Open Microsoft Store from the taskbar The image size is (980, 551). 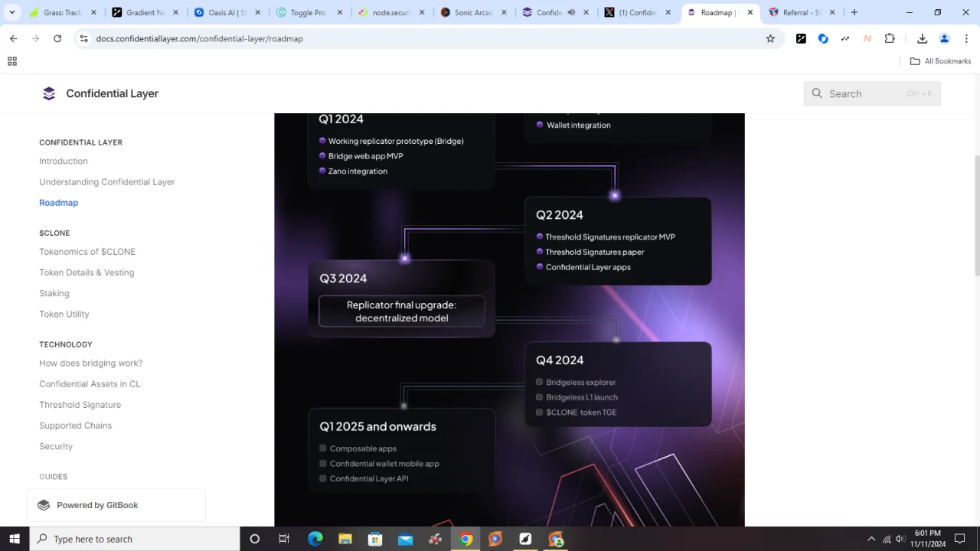click(x=375, y=539)
